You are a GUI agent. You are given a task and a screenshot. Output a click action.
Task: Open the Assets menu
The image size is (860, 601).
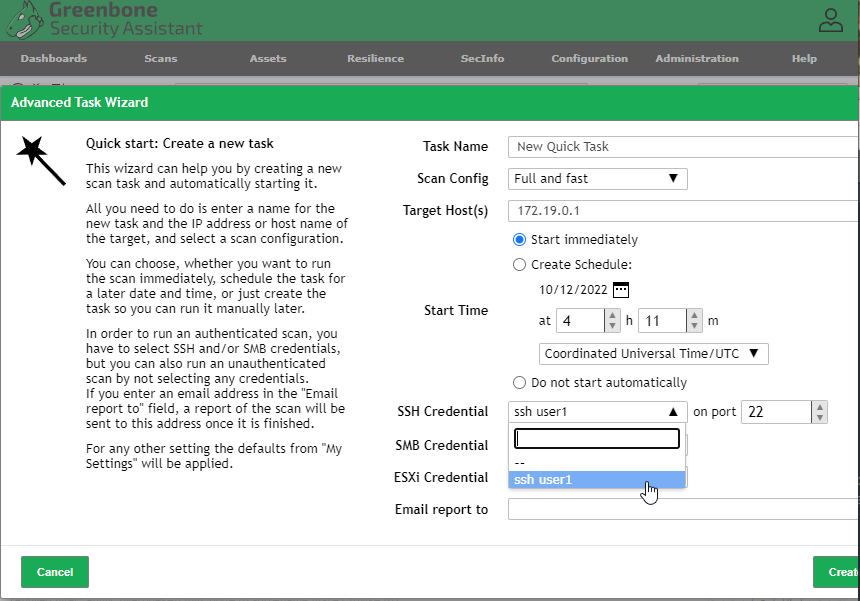click(268, 59)
